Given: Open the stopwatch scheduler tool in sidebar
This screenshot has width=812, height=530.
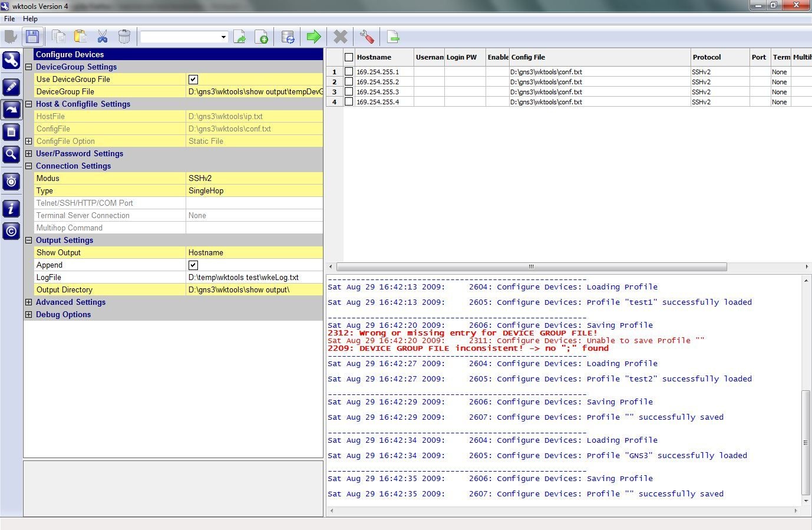Looking at the screenshot, I should pyautogui.click(x=11, y=182).
